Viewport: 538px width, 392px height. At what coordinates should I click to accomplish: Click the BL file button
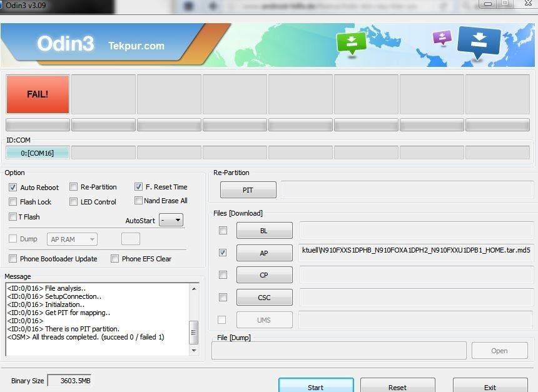[x=264, y=231]
